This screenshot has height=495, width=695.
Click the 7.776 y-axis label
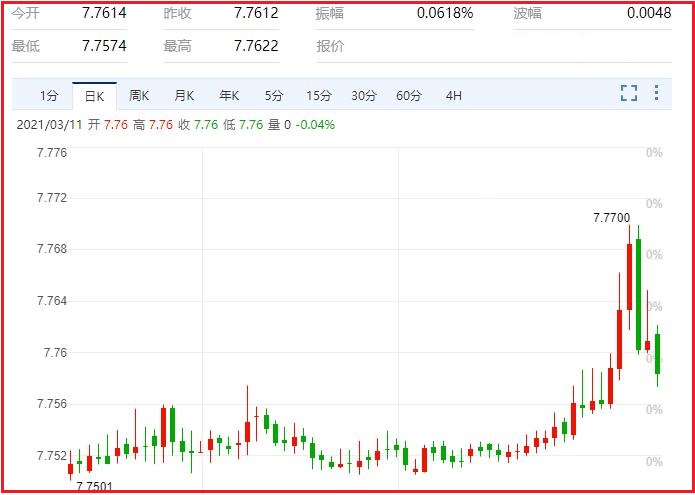tap(52, 153)
